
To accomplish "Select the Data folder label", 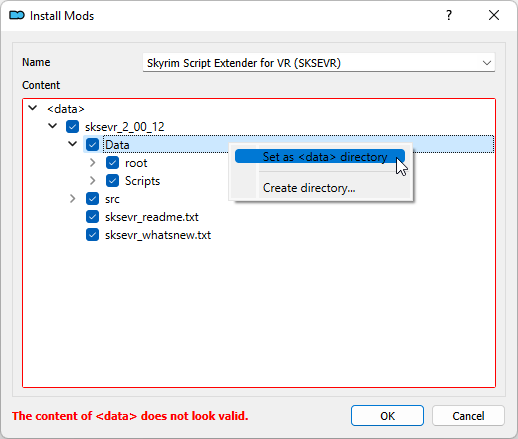I will (117, 145).
